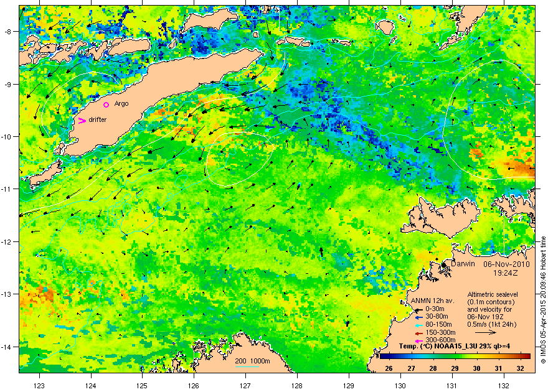Click the '-9' latitude axis label
This screenshot has width=548, height=392.
[x=8, y=84]
